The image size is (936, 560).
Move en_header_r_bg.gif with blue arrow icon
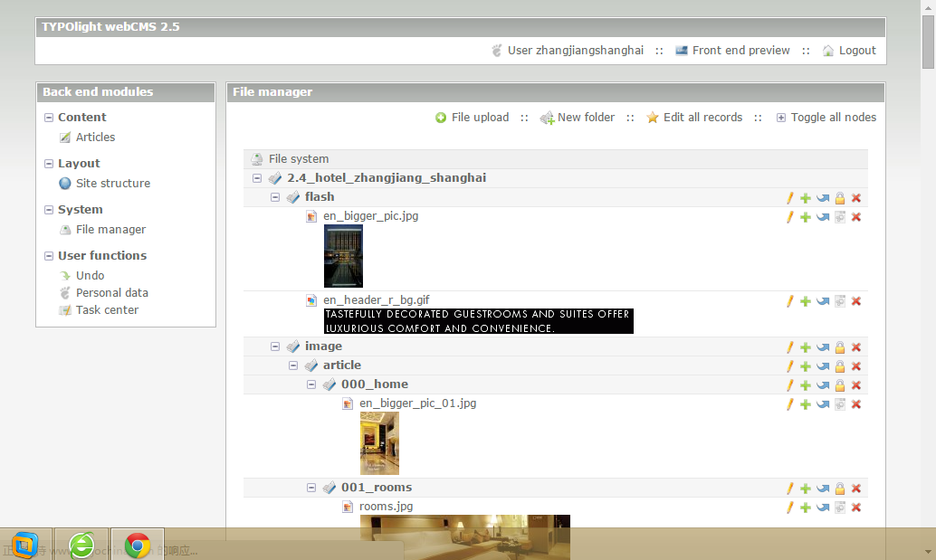coord(823,301)
